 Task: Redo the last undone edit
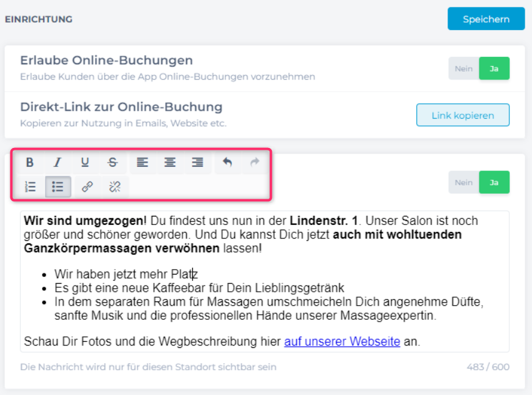(255, 162)
